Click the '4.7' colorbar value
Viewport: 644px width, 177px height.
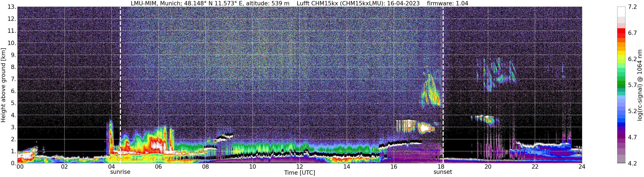(632, 137)
